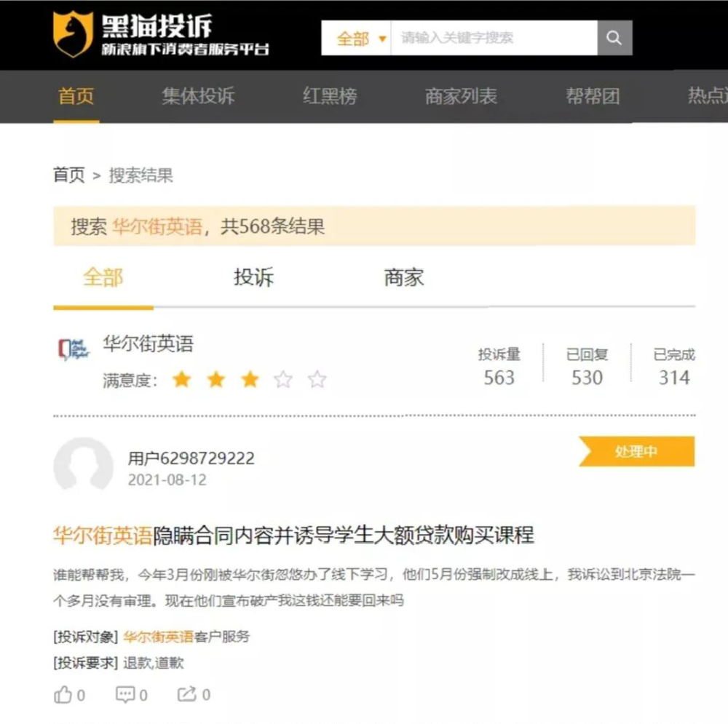The width and height of the screenshot is (728, 724).
Task: Switch to the 投诉 results tab
Action: point(253,277)
